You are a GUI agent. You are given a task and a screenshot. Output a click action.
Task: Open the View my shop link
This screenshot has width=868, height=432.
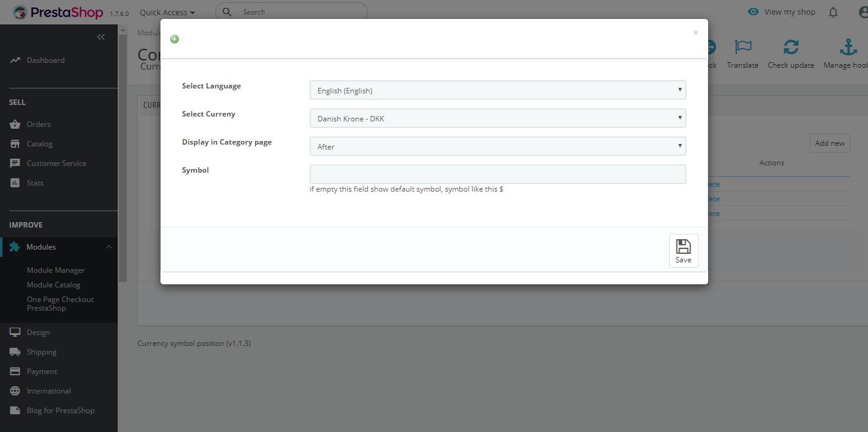tap(781, 12)
